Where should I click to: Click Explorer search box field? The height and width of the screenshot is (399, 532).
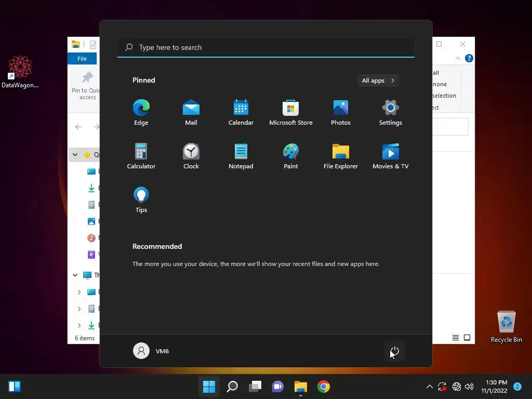tap(450, 127)
